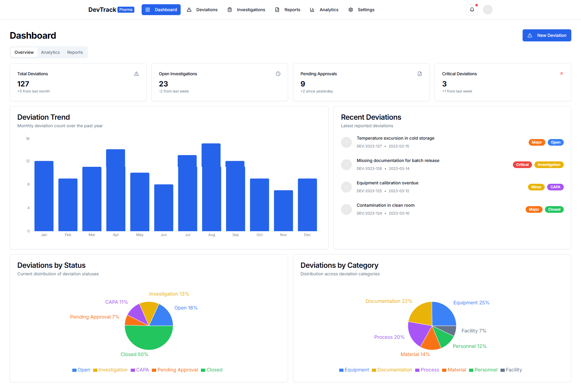Click the Analytics bar chart icon
The image size is (581, 392).
[312, 10]
